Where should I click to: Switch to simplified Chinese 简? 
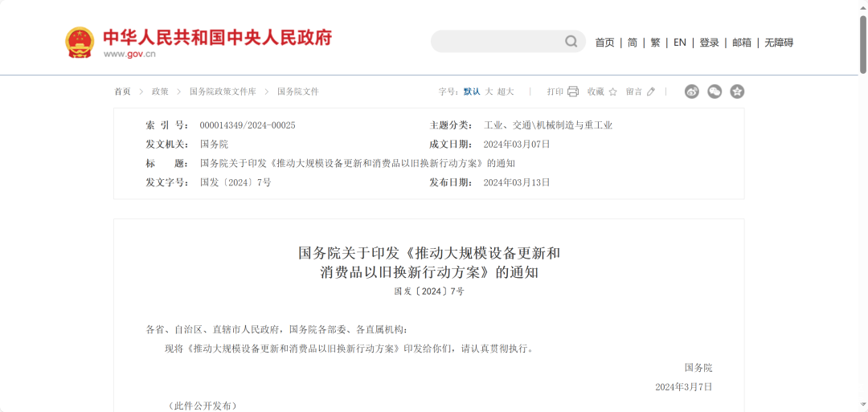633,43
